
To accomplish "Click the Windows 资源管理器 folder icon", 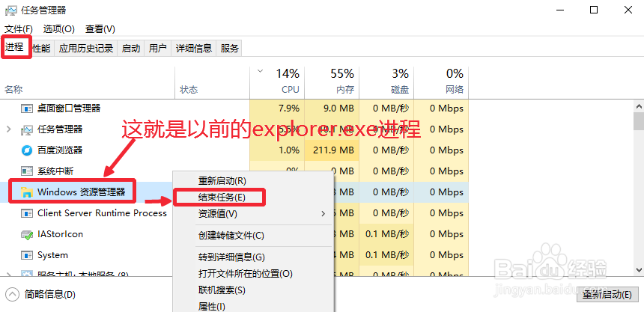I will tap(27, 192).
